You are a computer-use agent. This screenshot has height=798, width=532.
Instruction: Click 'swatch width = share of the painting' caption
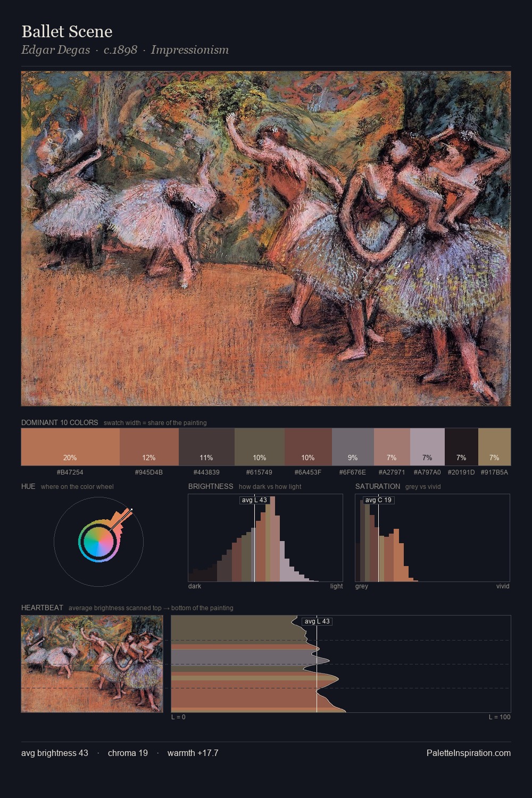pyautogui.click(x=155, y=423)
